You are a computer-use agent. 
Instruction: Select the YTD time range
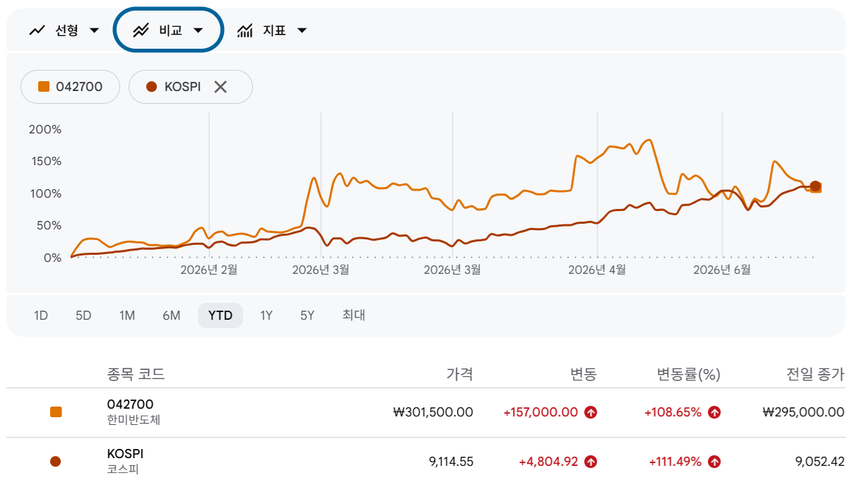(220, 316)
